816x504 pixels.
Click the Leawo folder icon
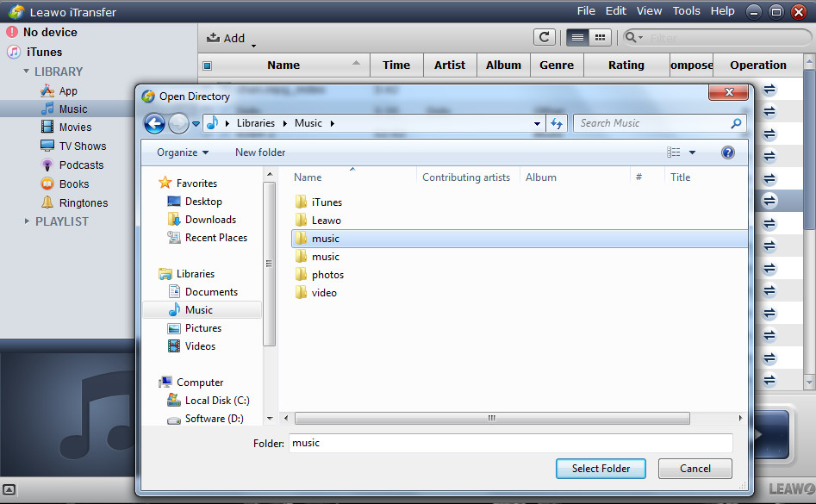pyautogui.click(x=301, y=221)
